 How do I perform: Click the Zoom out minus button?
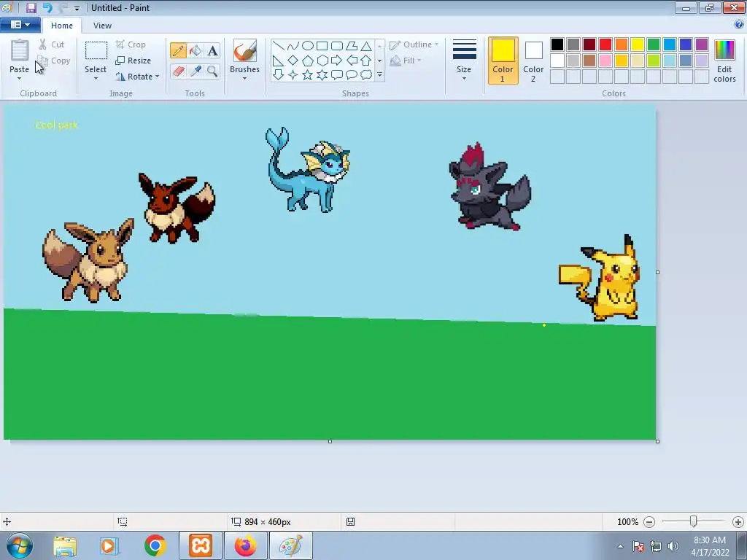[649, 522]
